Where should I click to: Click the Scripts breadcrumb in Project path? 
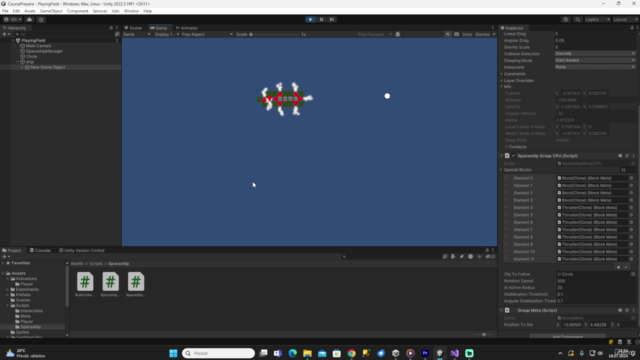[x=96, y=264]
